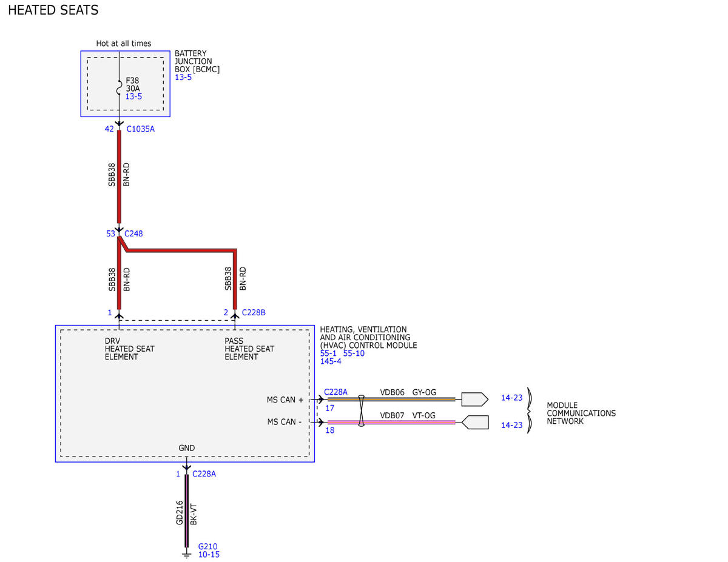
Task: Click the GD216 BK-VT wire label
Action: pos(187,512)
